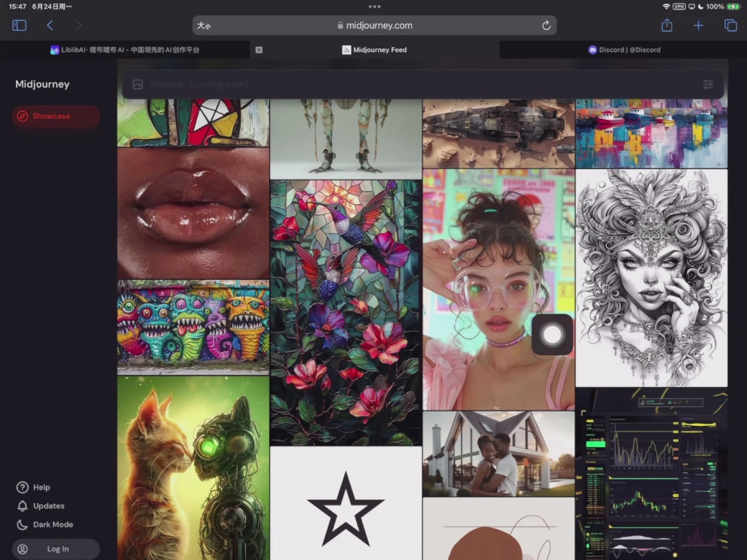747x560 pixels.
Task: Click the Log In button
Action: pyautogui.click(x=55, y=549)
